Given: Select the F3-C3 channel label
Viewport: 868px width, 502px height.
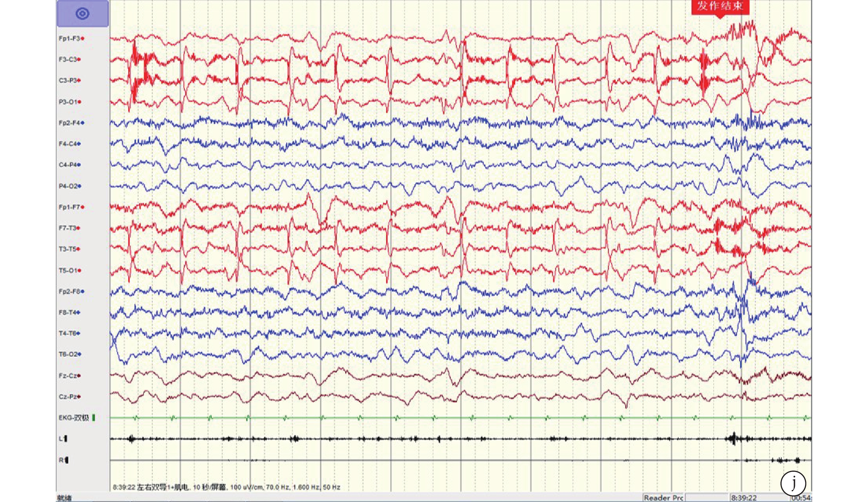Looking at the screenshot, I should [x=70, y=60].
